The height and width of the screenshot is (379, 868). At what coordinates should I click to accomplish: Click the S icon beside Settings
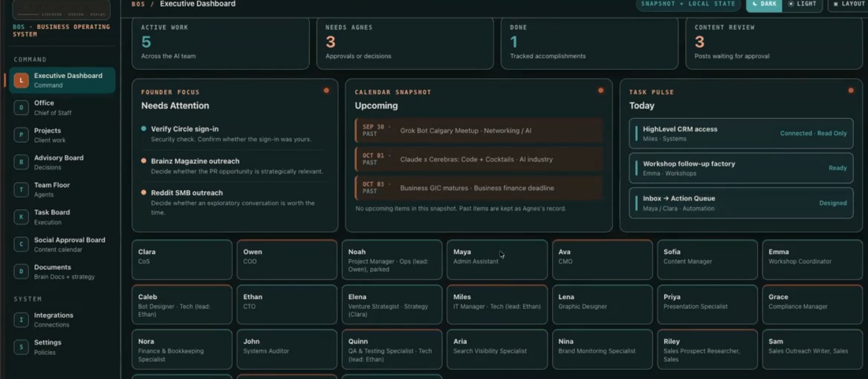[22, 347]
